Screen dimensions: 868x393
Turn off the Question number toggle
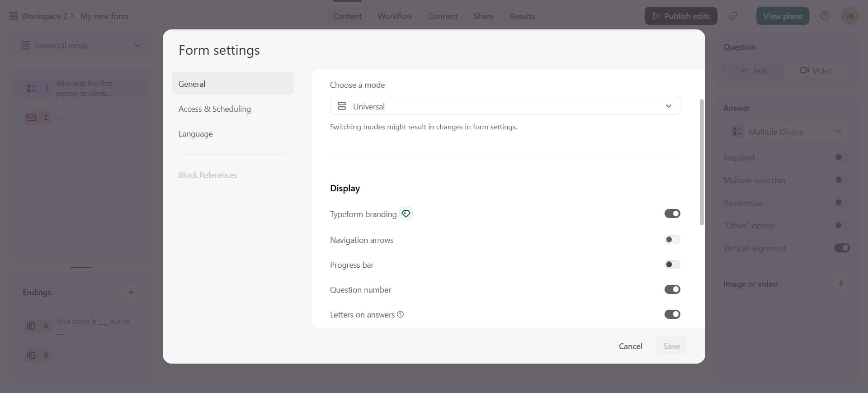click(x=672, y=289)
